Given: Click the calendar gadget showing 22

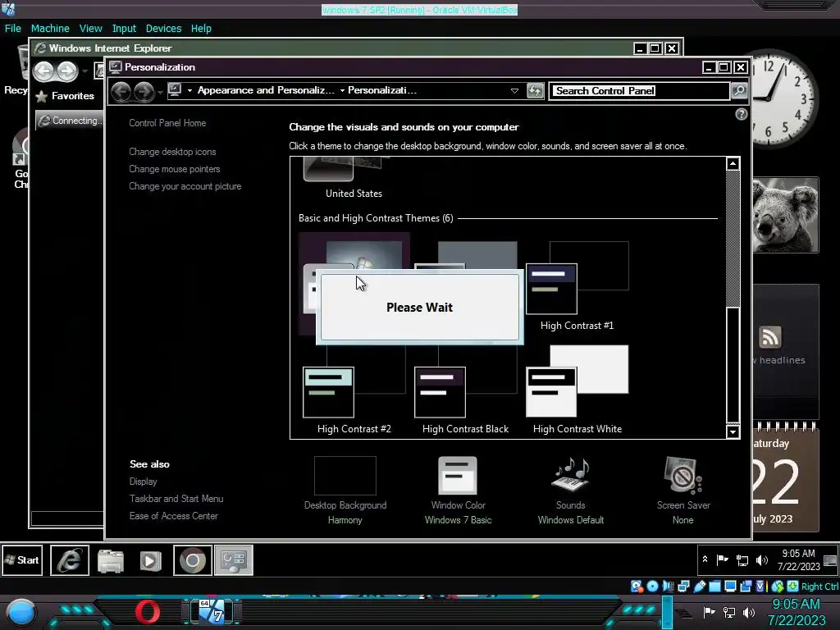Looking at the screenshot, I should coord(785,477).
